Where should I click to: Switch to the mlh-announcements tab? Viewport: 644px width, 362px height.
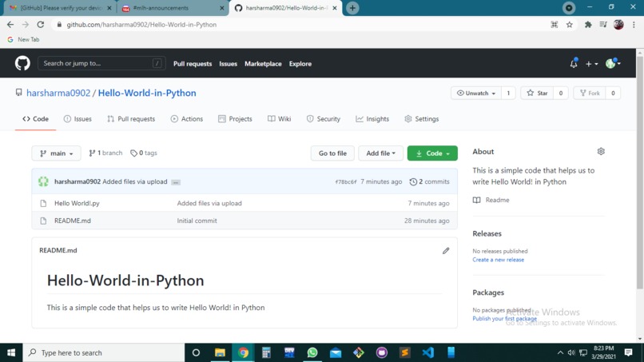pyautogui.click(x=171, y=8)
